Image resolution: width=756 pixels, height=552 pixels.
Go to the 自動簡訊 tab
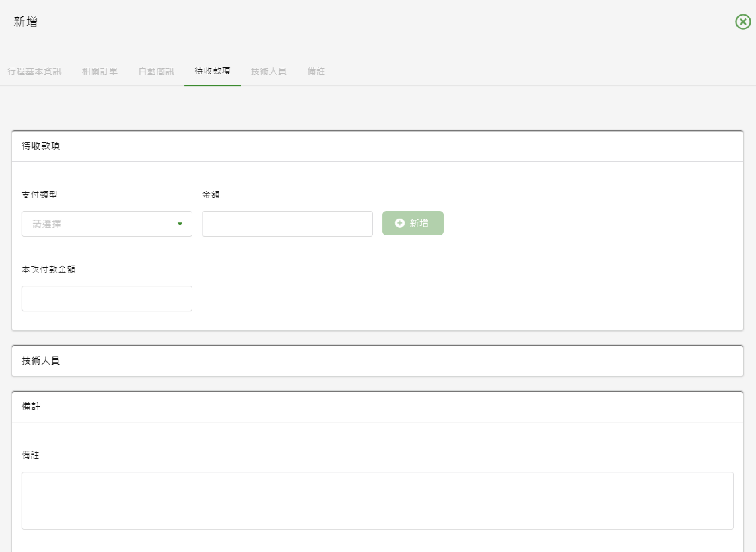[x=156, y=72]
